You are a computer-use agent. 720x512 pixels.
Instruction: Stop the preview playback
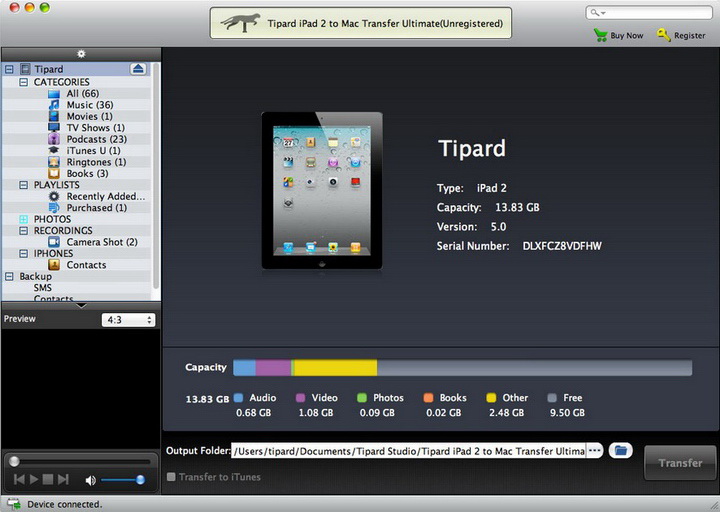point(48,479)
